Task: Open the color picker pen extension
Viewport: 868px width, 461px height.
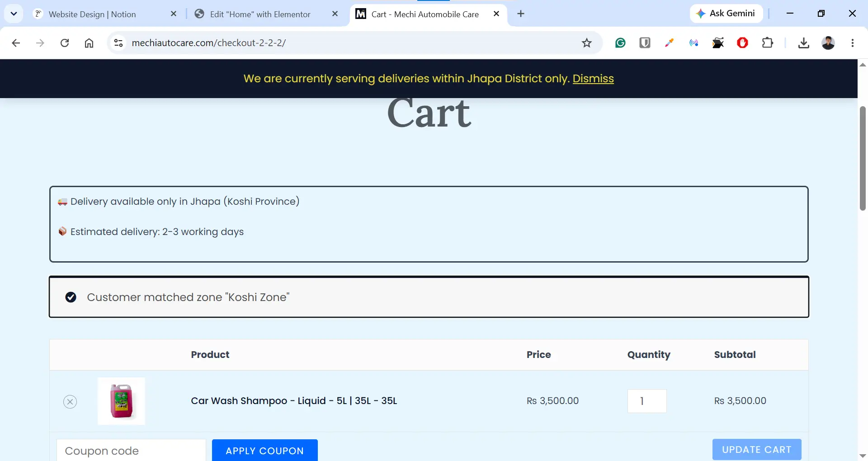Action: point(669,43)
